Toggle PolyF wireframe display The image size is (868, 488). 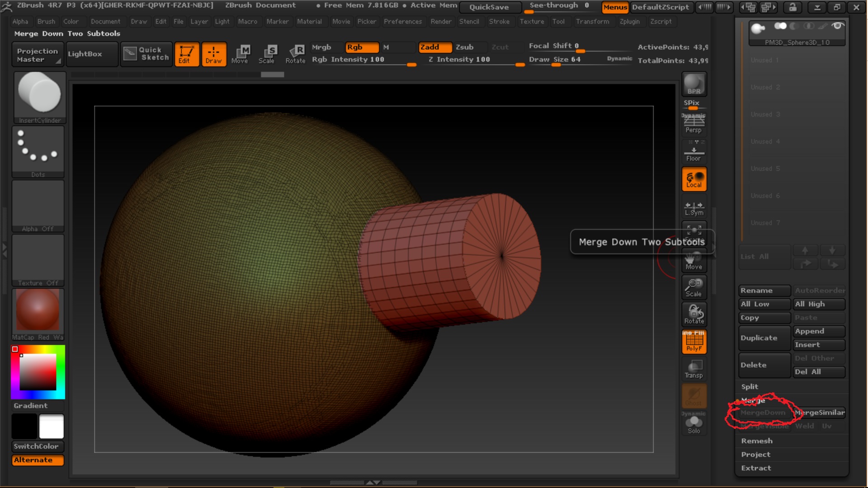(694, 341)
